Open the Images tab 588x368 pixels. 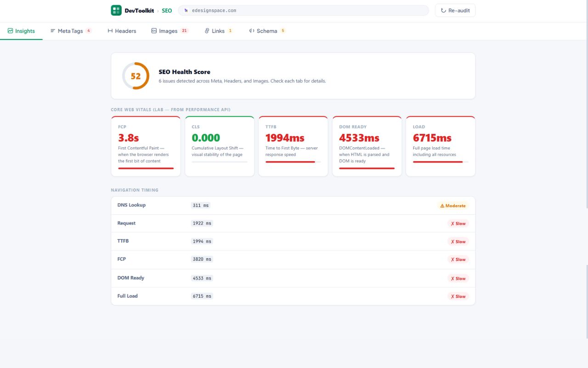(170, 31)
